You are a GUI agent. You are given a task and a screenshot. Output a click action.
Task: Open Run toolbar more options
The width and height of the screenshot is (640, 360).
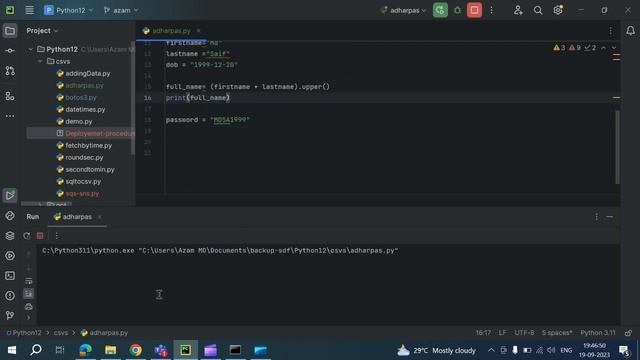(57, 236)
